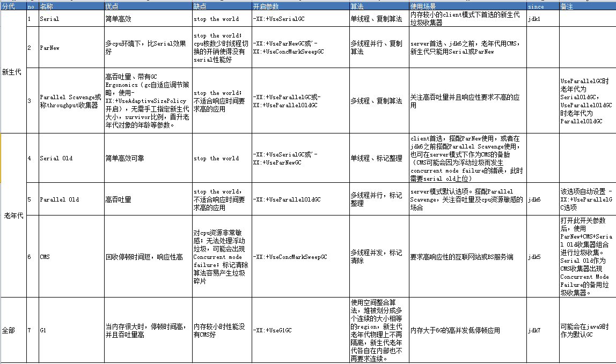Viewport: 616px width, 364px height.
Task: Click the Serial Old name cell
Action: click(x=71, y=158)
